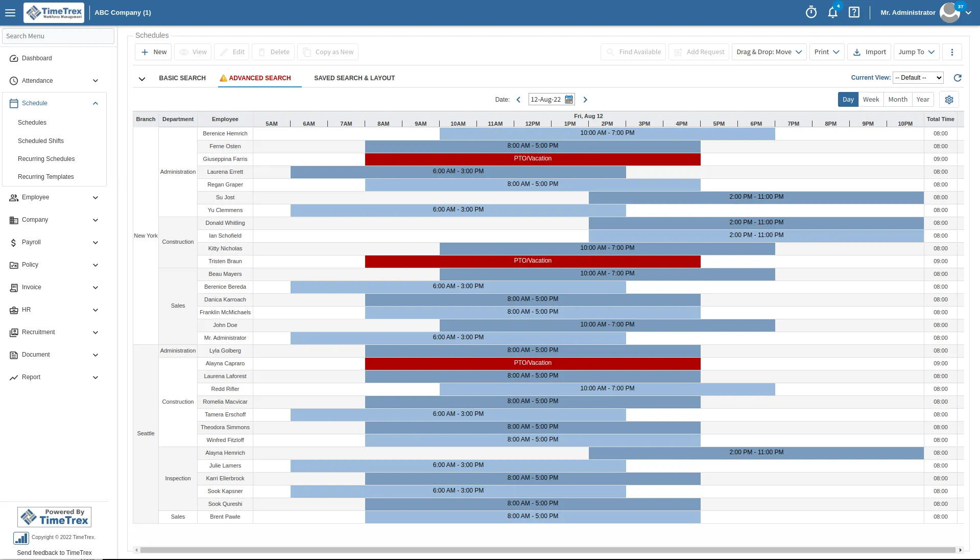Viewport: 980px width, 560px height.
Task: Open the schedule settings gear icon
Action: (x=948, y=99)
